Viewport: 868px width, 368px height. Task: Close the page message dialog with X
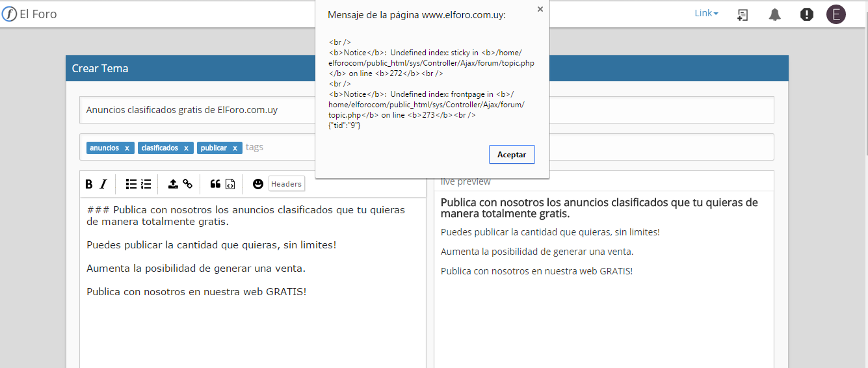click(x=540, y=9)
